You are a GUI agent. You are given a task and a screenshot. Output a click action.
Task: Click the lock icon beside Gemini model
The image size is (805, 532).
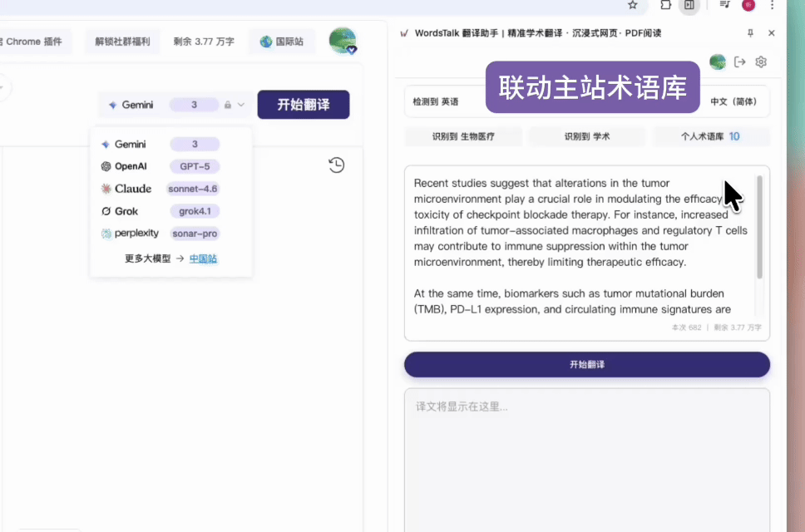pyautogui.click(x=227, y=105)
